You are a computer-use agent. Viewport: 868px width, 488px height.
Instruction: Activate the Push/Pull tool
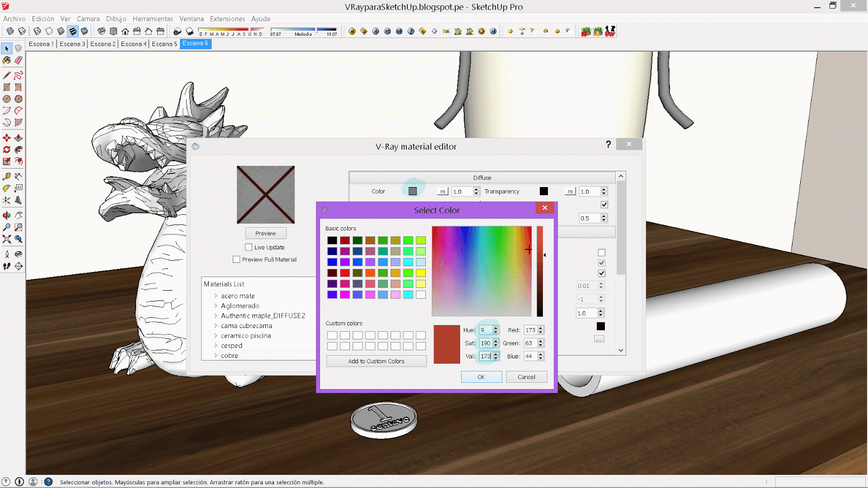click(18, 136)
